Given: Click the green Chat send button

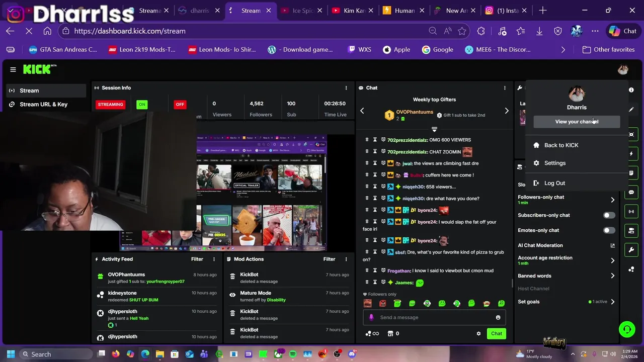Looking at the screenshot, I should click(x=497, y=333).
